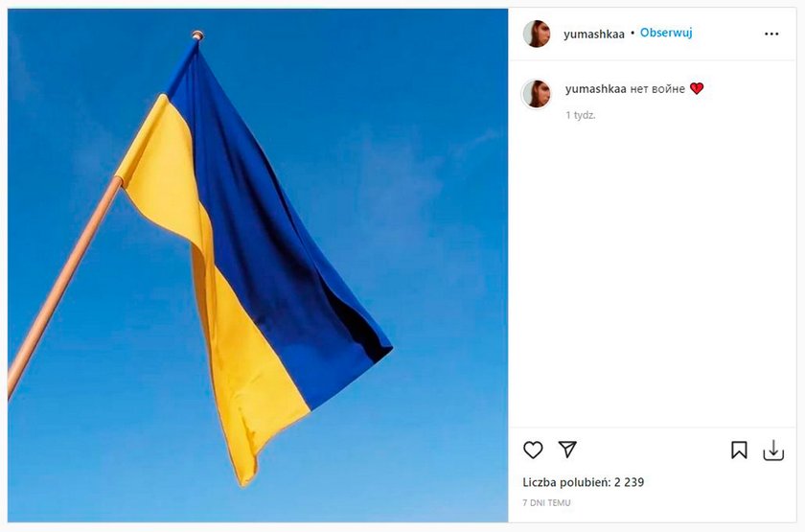The image size is (805, 532).
Task: Open yumashkaa username in the caption
Action: pos(595,89)
